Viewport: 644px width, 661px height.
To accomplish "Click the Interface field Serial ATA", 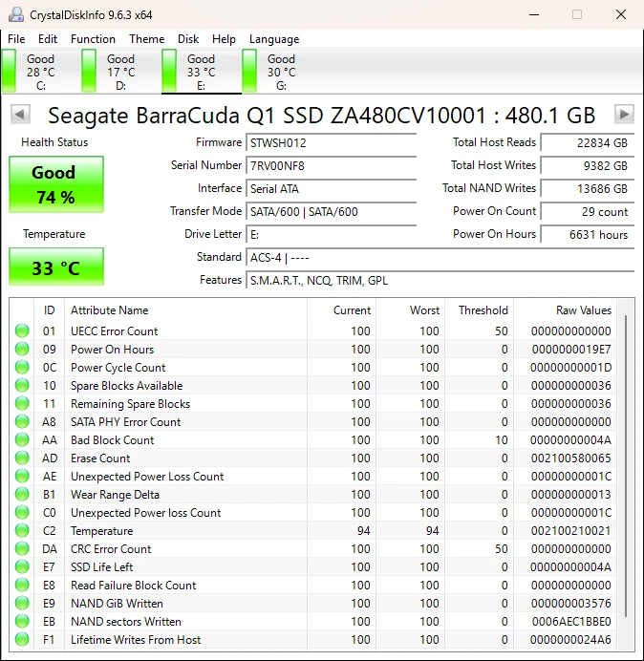I will coord(331,188).
